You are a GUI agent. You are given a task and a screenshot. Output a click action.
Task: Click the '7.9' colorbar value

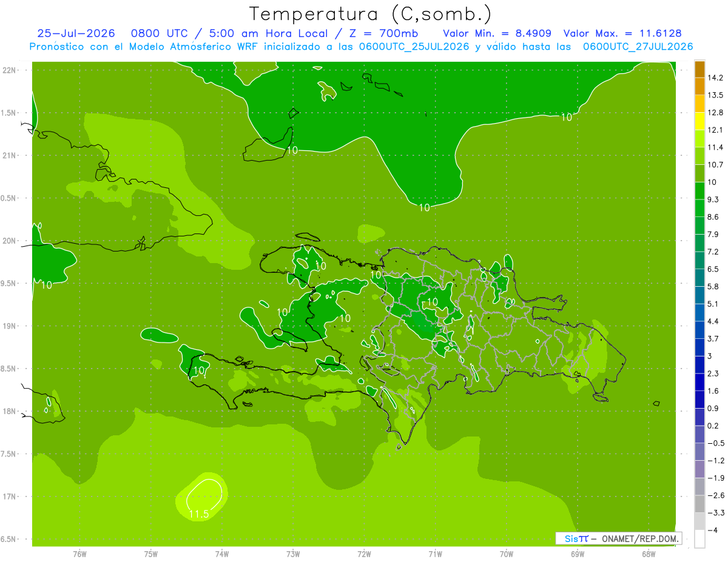713,235
